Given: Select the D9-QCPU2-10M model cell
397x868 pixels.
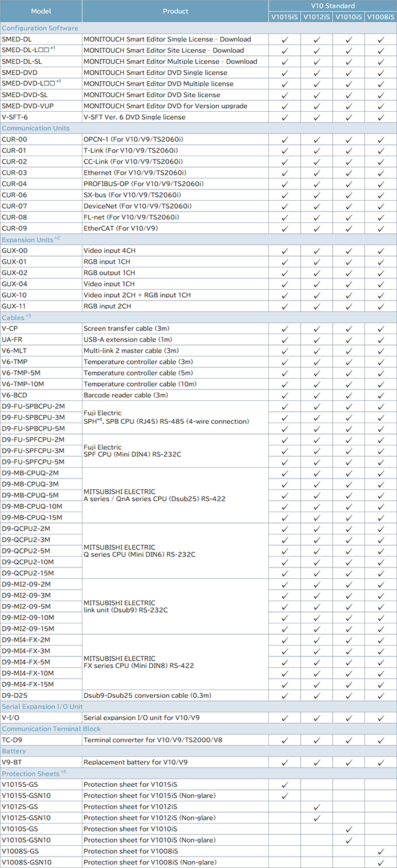Looking at the screenshot, I should tap(41, 562).
